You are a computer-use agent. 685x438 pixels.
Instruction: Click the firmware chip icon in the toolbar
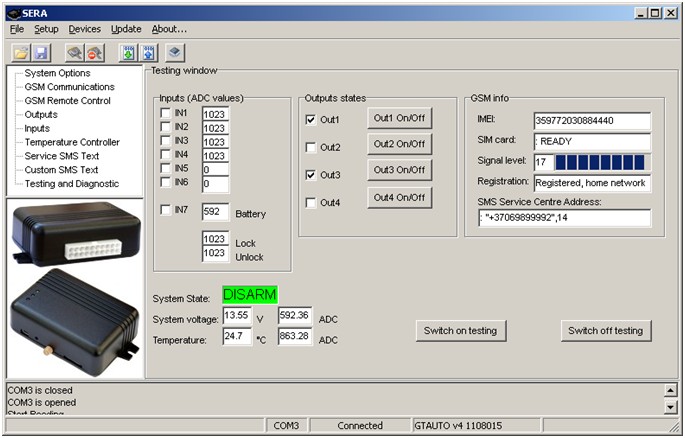pos(175,53)
